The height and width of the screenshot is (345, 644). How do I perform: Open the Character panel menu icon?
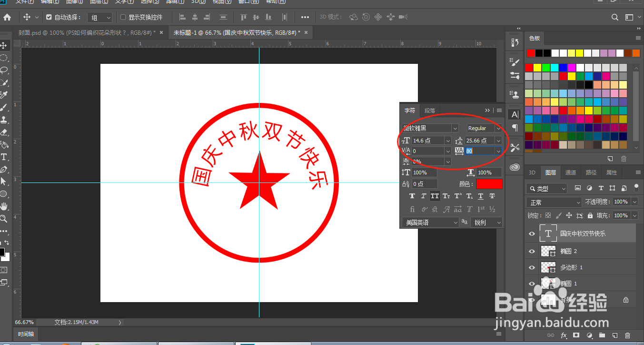point(499,110)
